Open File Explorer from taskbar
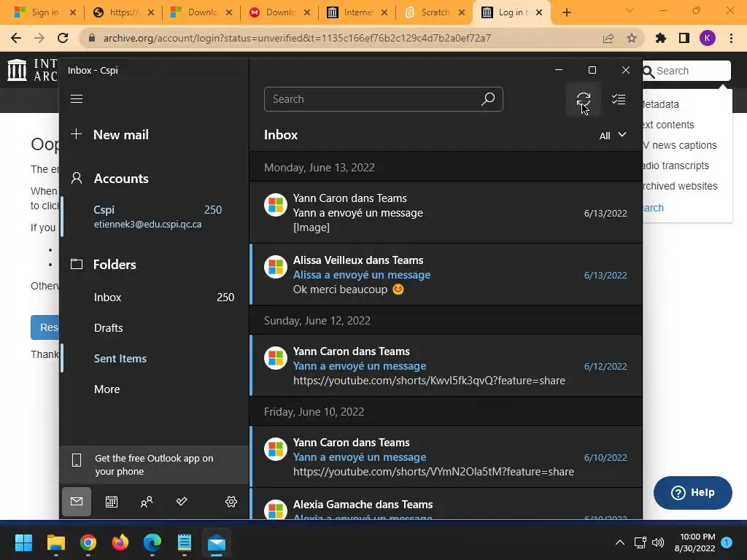 click(55, 542)
